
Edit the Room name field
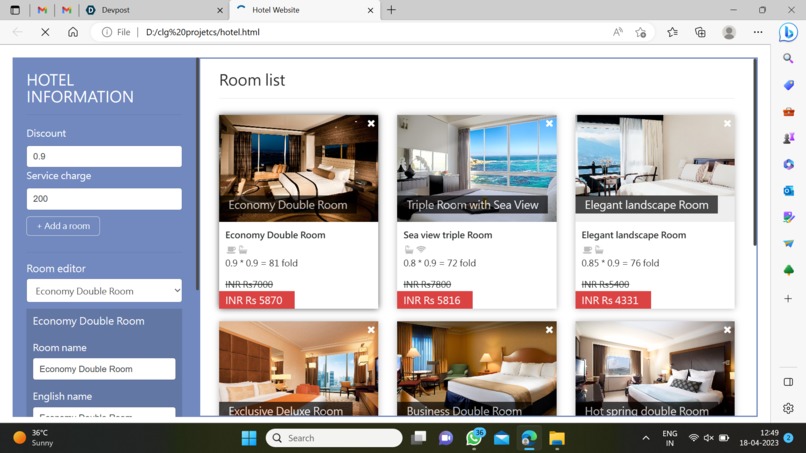pos(104,369)
